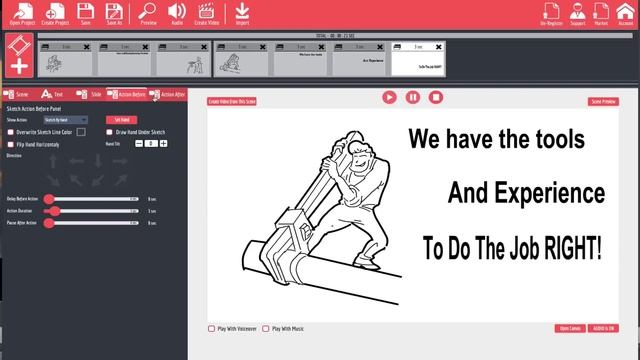This screenshot has width=640, height=360.
Task: Remove the 'And Experience' scene via X
Action: (x=380, y=47)
